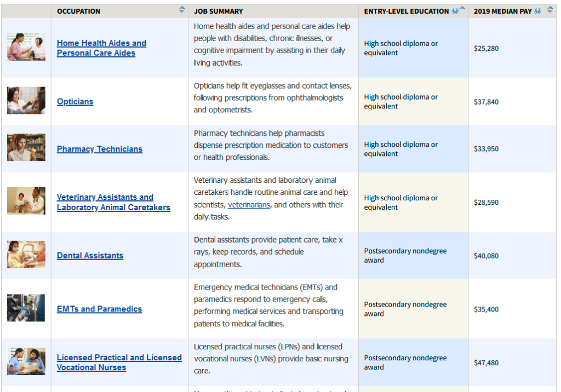Click the veterinarians link in job summary
This screenshot has width=561, height=392.
pyautogui.click(x=249, y=205)
